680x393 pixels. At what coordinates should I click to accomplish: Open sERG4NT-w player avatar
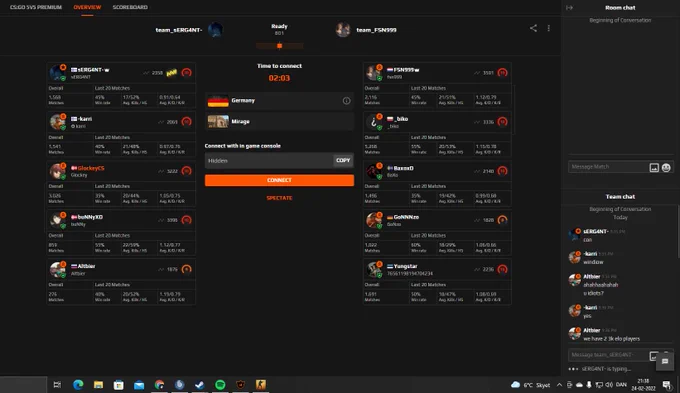(x=57, y=73)
